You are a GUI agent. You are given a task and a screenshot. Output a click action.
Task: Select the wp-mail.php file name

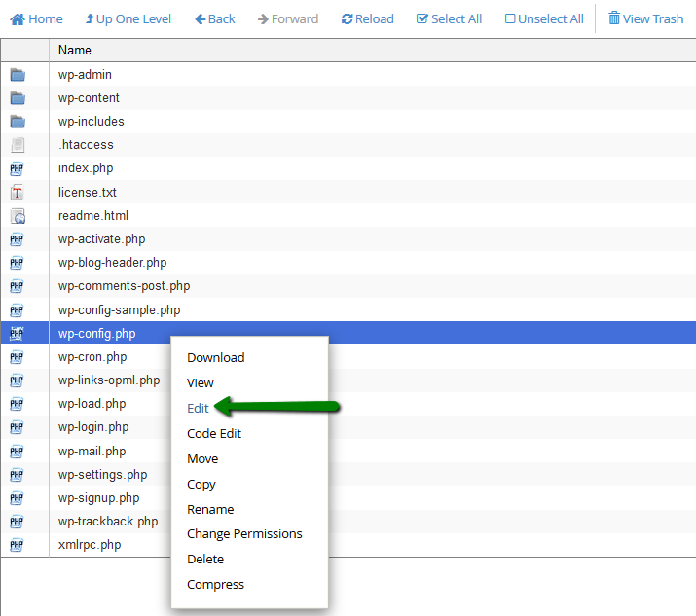point(92,452)
